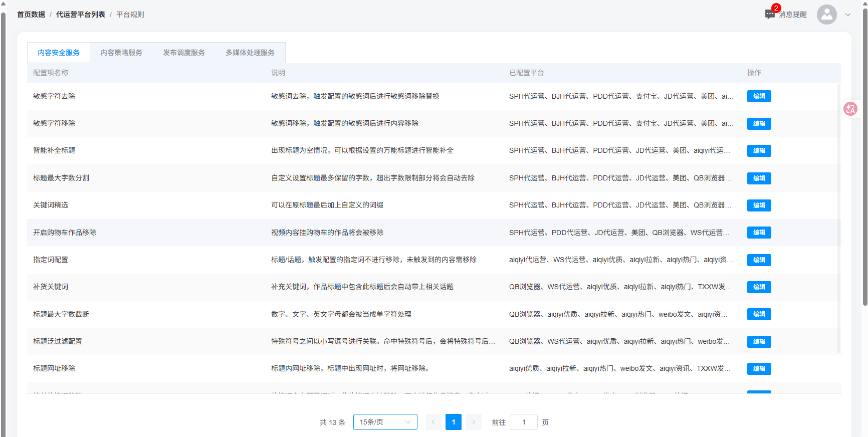The height and width of the screenshot is (437, 868).
Task: Click the previous page arrow
Action: click(x=433, y=422)
